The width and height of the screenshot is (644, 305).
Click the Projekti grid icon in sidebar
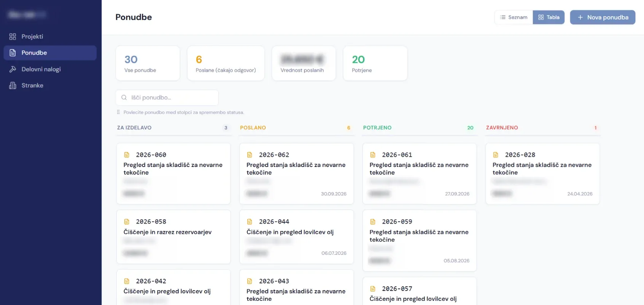pyautogui.click(x=13, y=37)
